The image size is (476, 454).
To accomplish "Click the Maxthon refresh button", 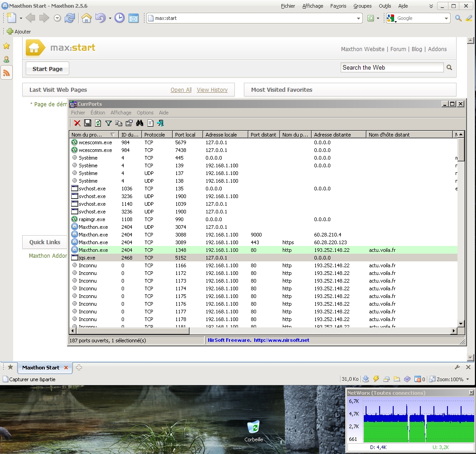I will coord(70,18).
